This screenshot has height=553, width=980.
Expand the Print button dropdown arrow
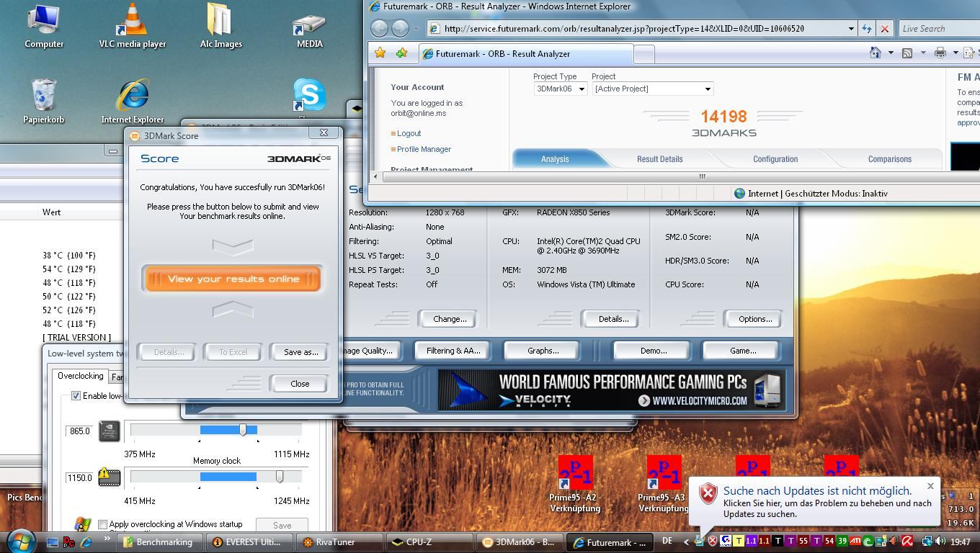(x=955, y=53)
